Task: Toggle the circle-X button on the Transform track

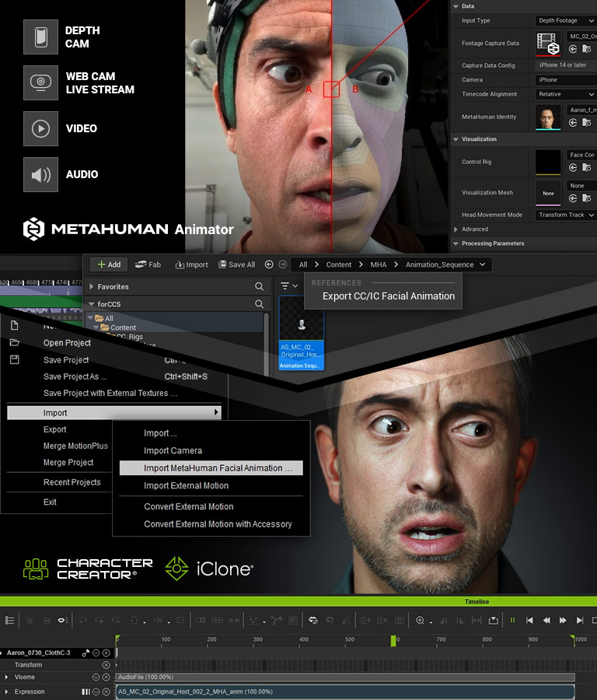Action: click(x=106, y=665)
